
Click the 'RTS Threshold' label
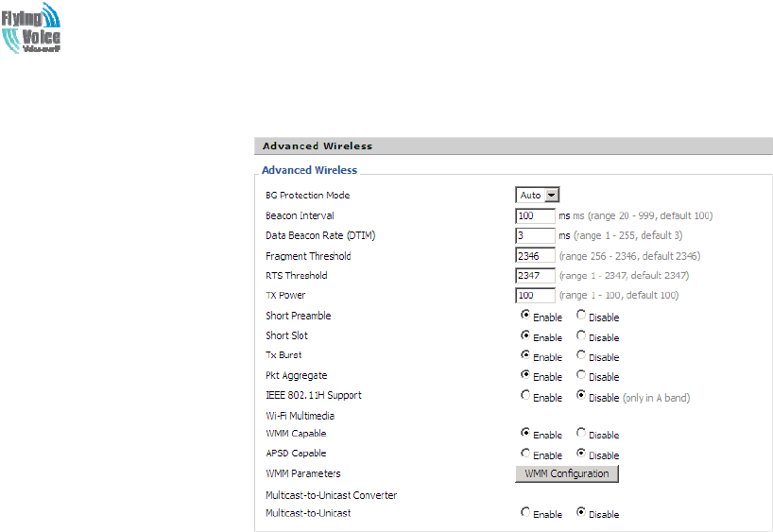click(297, 276)
